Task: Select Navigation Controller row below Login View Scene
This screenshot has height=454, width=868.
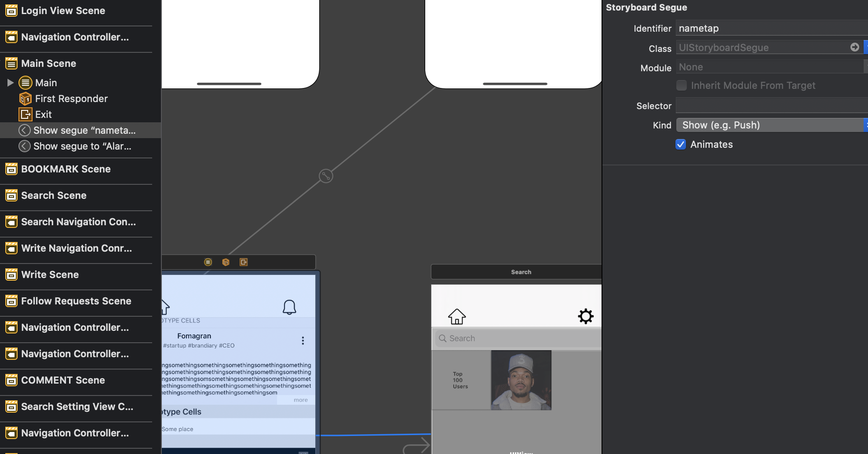Action: coord(76,37)
